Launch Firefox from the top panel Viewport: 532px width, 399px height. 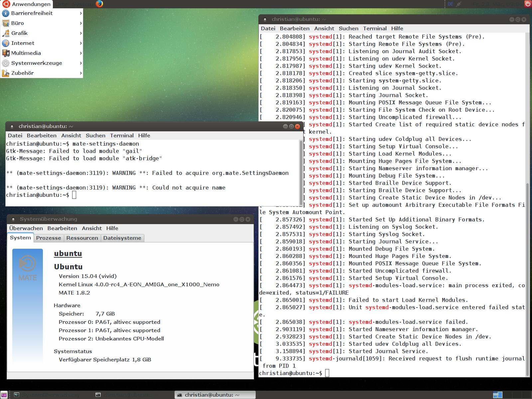click(x=99, y=4)
